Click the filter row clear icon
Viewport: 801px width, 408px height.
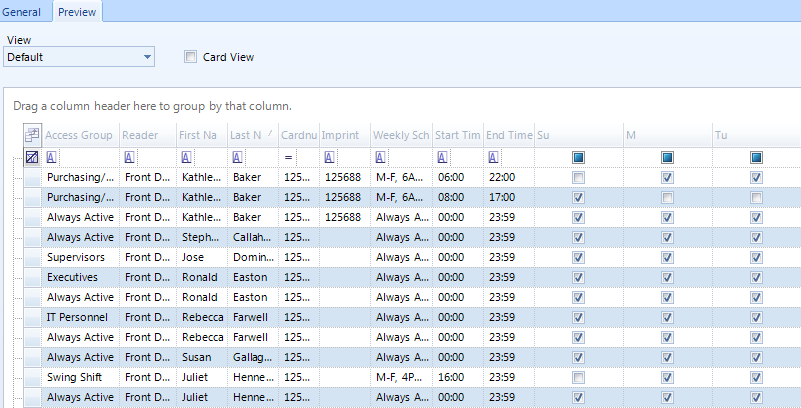[32, 157]
